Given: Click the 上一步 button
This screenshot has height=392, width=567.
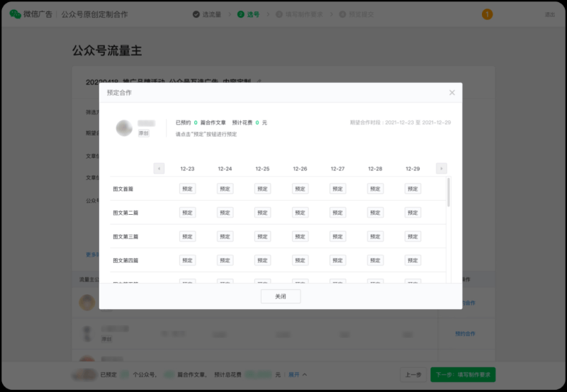Looking at the screenshot, I should tap(413, 375).
